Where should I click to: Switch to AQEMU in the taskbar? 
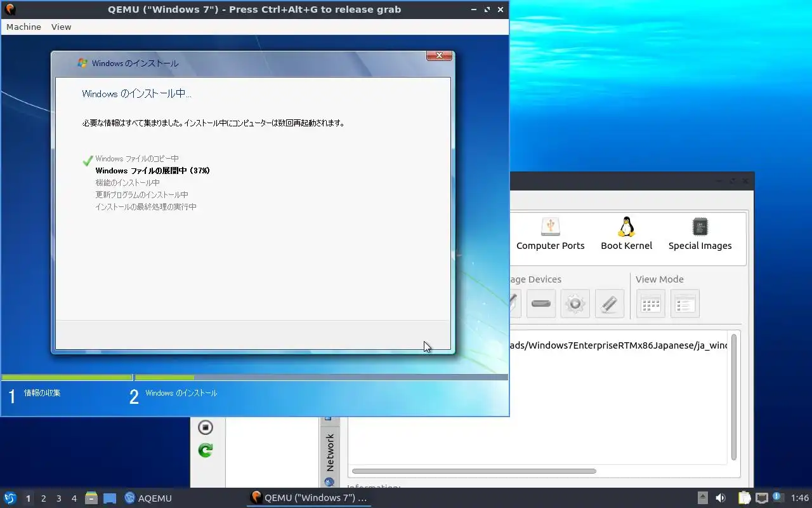click(x=148, y=498)
